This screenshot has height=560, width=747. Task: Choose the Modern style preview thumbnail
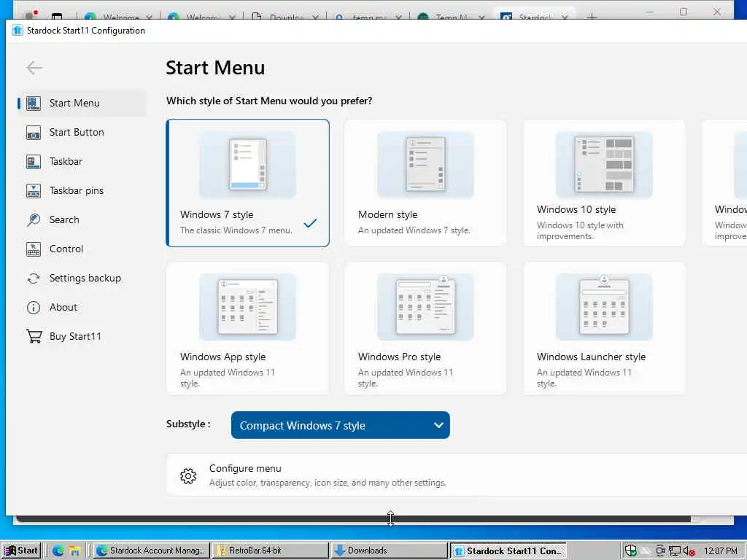pos(425,165)
